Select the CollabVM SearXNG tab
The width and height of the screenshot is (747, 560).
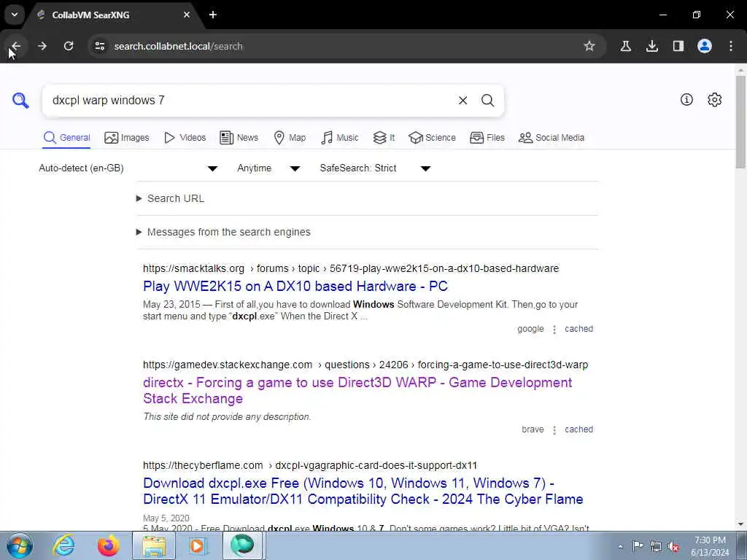[113, 15]
